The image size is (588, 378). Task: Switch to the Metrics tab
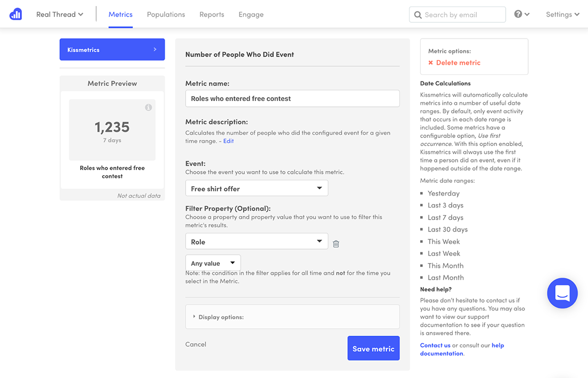pos(120,14)
